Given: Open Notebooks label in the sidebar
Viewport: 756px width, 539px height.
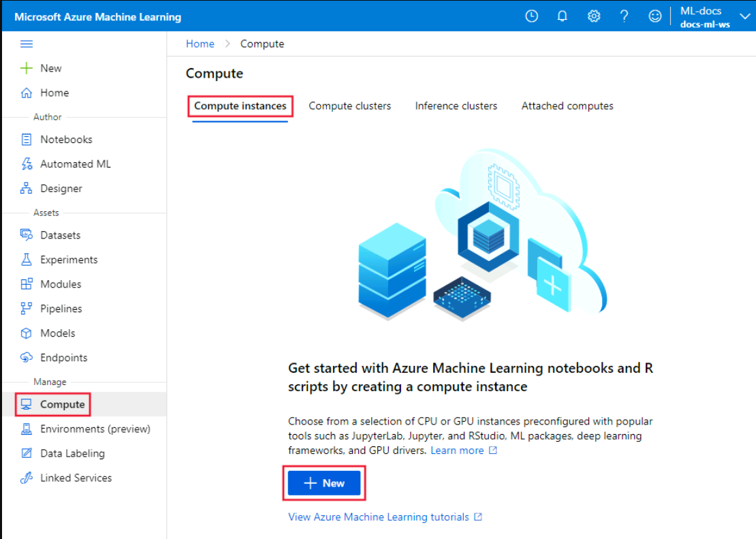Looking at the screenshot, I should [66, 140].
